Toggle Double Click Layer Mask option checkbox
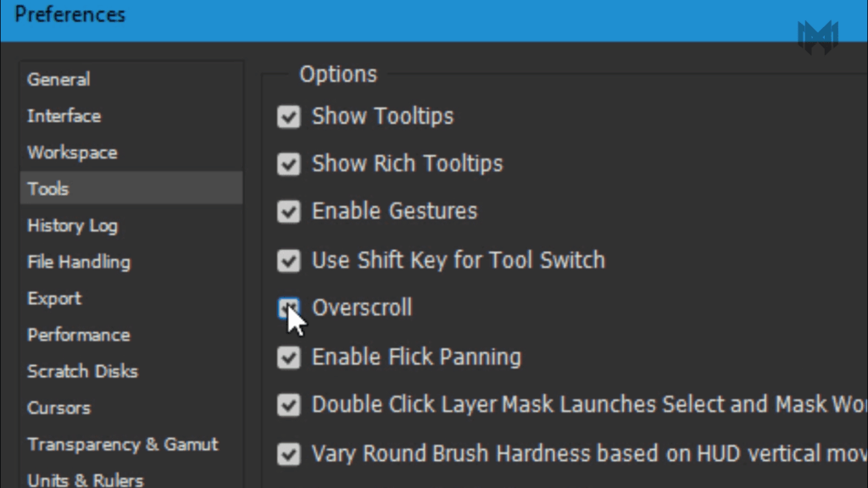 point(288,405)
